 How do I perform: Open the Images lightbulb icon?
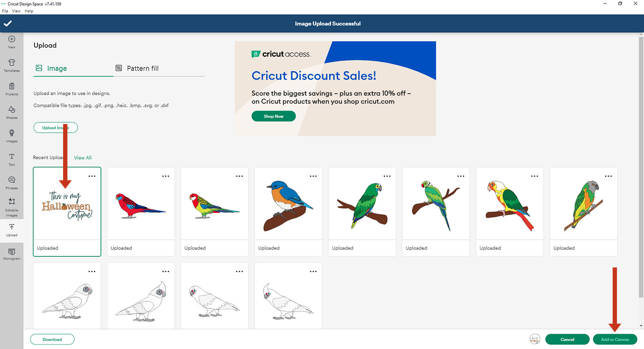pos(12,133)
